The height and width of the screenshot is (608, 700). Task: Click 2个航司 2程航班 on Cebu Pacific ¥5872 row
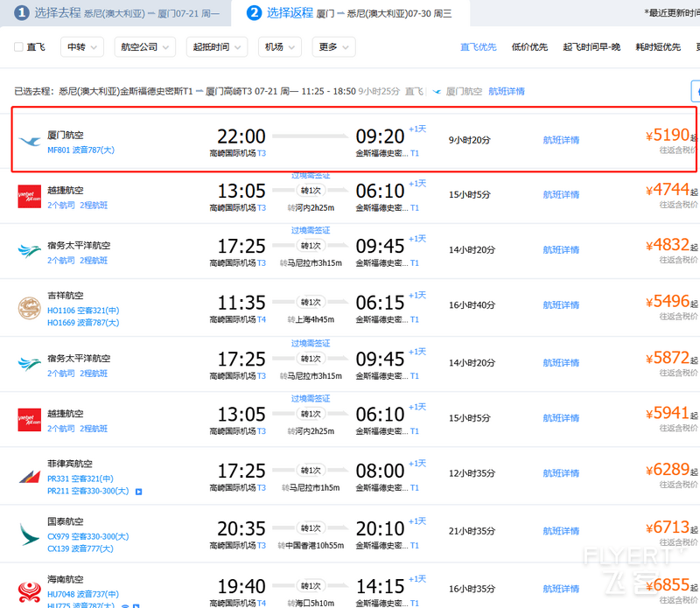tap(77, 374)
